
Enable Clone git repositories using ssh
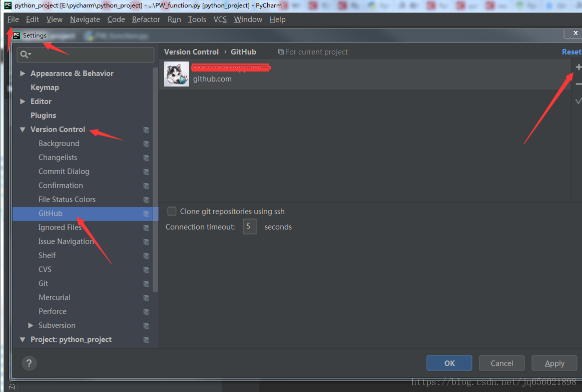(x=172, y=211)
